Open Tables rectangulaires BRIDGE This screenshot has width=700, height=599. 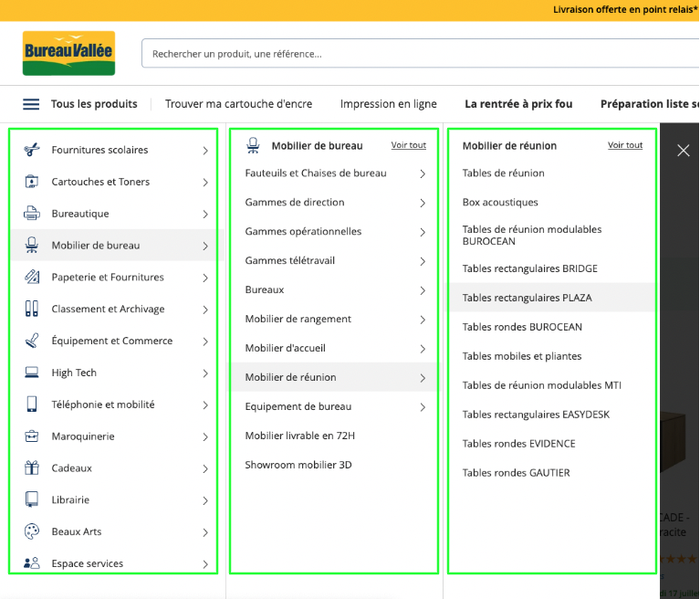[530, 268]
